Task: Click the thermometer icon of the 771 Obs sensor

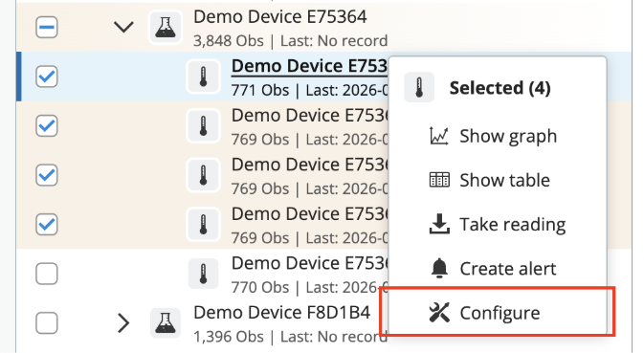Action: click(x=203, y=77)
